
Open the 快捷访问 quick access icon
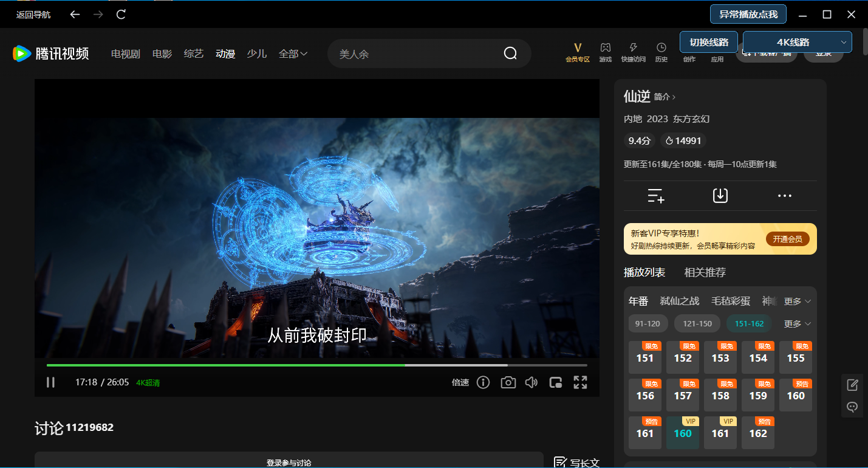coord(634,52)
